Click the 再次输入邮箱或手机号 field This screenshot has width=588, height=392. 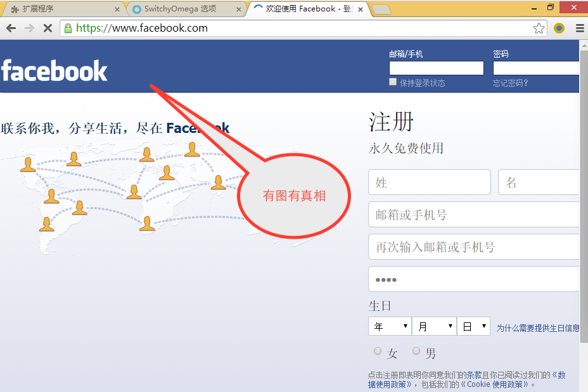474,246
